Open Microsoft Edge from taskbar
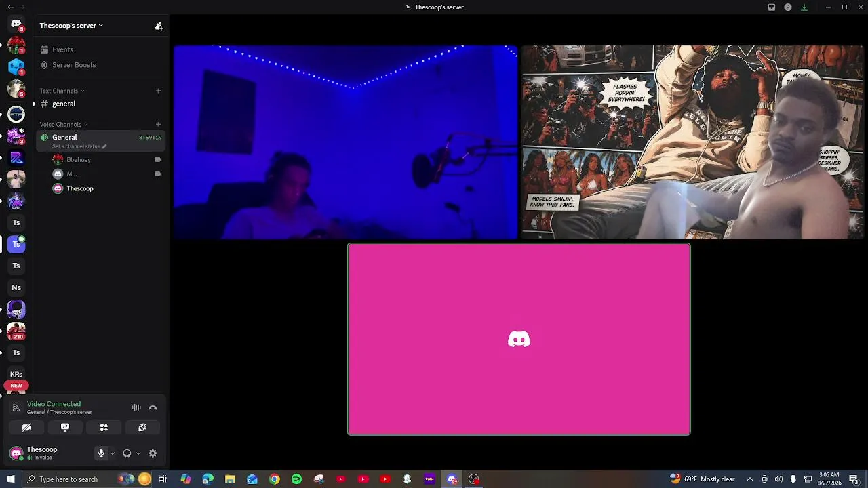Image resolution: width=868 pixels, height=488 pixels. coord(208,479)
